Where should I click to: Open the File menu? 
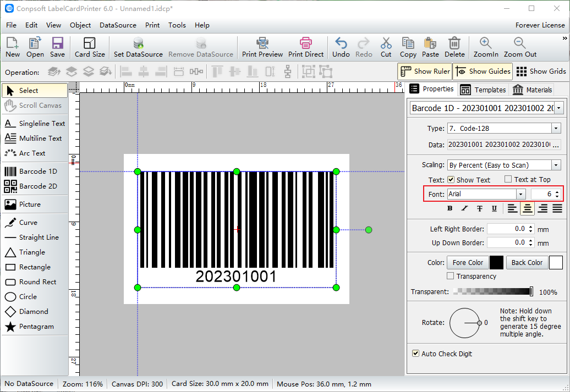coord(11,25)
